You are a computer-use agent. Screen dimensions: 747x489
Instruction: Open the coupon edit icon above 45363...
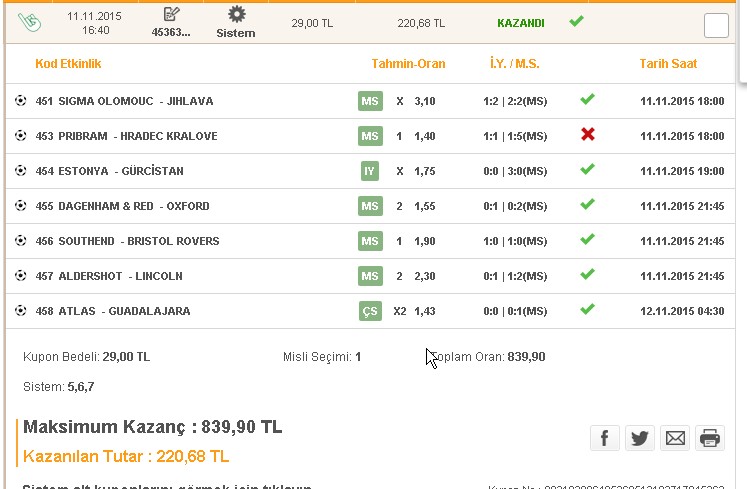171,14
